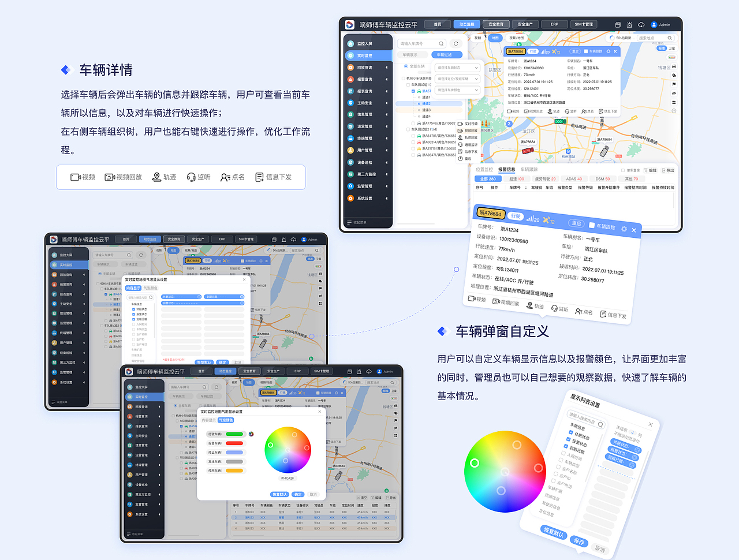Pick a color on the color wheel
Viewport: 739px width, 560px height.
[x=289, y=449]
